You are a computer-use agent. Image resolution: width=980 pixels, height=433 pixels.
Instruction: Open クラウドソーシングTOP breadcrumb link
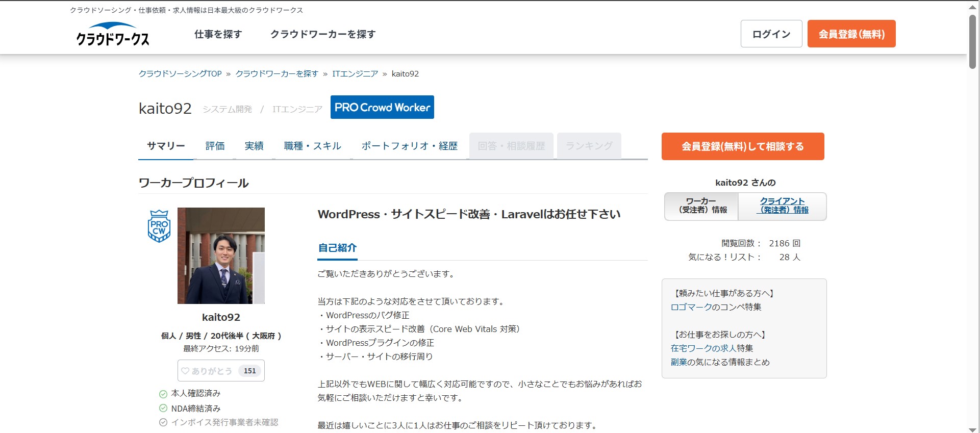180,73
